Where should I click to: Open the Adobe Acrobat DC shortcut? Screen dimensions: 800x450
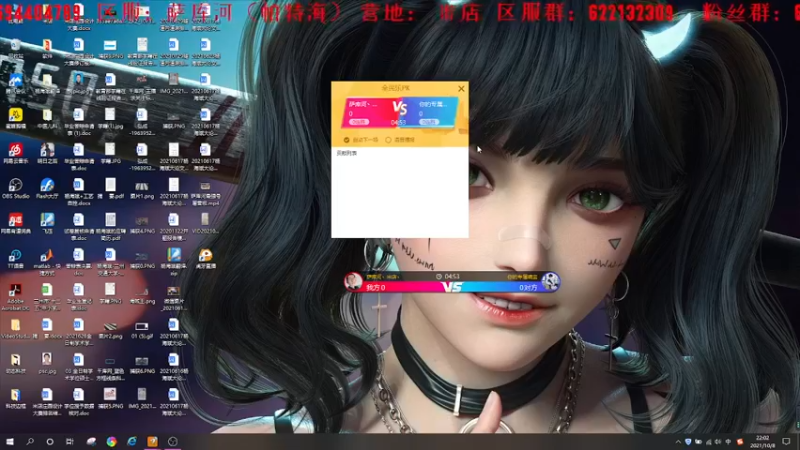[x=15, y=297]
